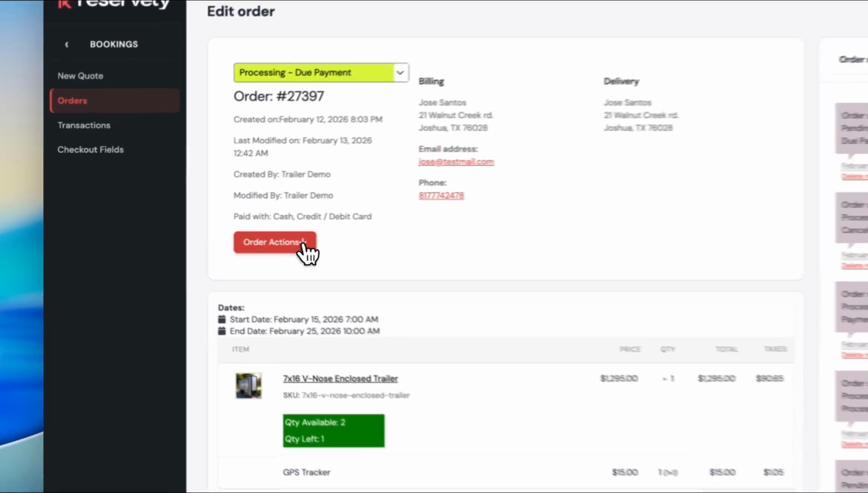
Task: Go to the Transactions menu item
Action: (x=84, y=125)
